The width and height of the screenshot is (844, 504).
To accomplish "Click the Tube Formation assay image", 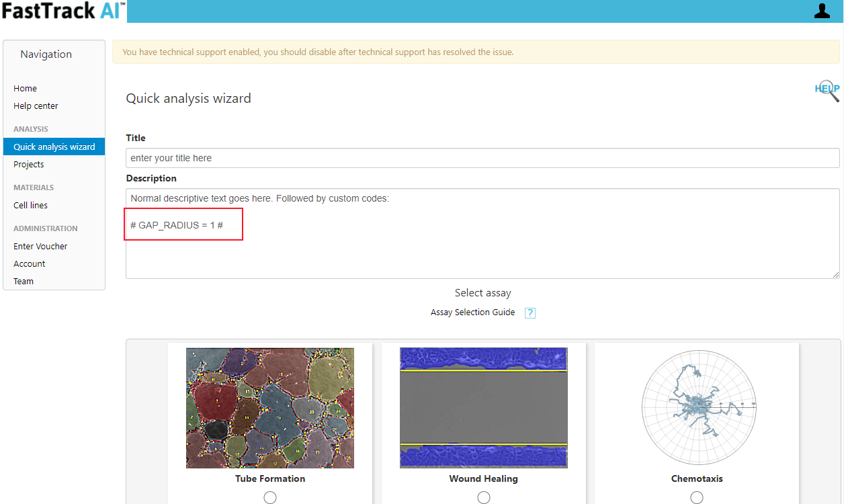I will (270, 408).
